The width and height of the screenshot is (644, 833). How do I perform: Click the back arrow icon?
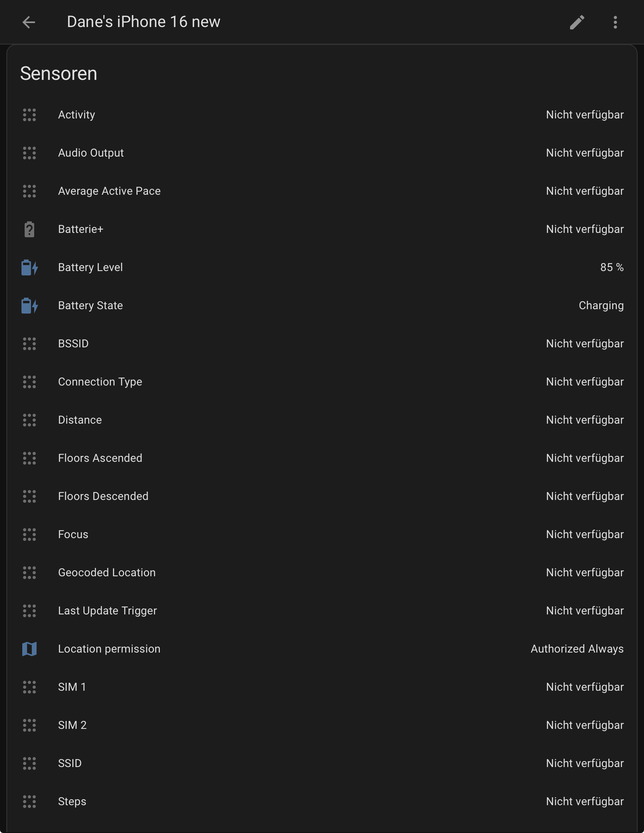point(29,22)
